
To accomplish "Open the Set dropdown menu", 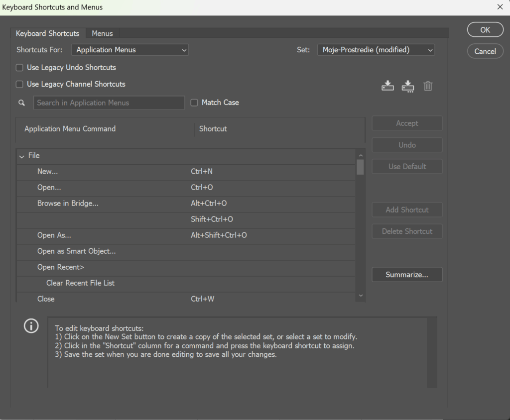I will click(376, 50).
